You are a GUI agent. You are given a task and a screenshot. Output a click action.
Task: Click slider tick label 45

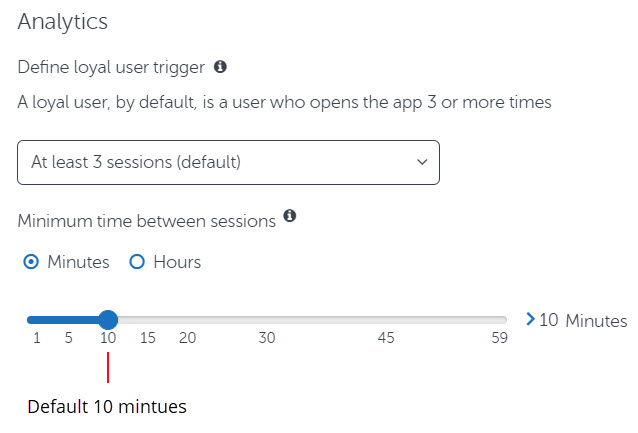[x=386, y=338]
